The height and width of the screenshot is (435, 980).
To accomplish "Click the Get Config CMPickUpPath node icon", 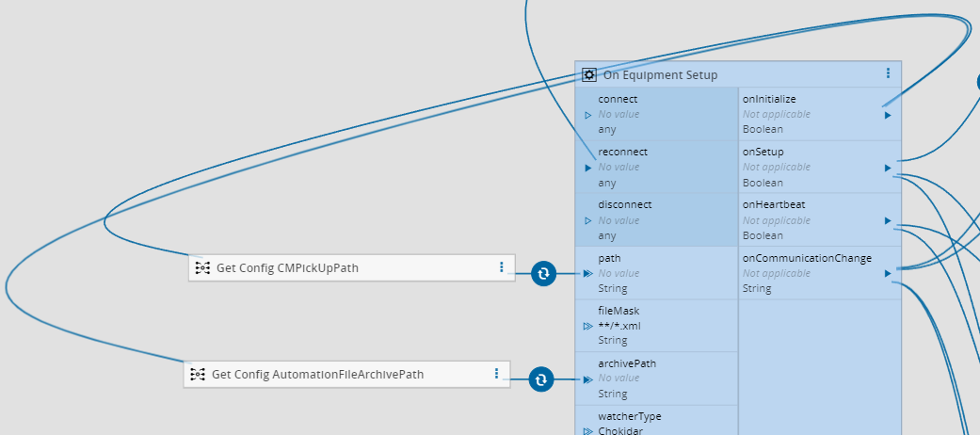I will (x=202, y=268).
